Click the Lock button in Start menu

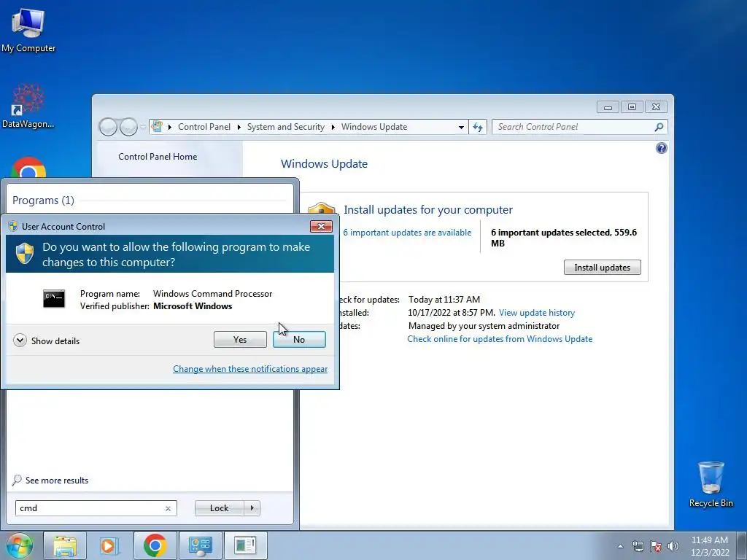pyautogui.click(x=219, y=508)
